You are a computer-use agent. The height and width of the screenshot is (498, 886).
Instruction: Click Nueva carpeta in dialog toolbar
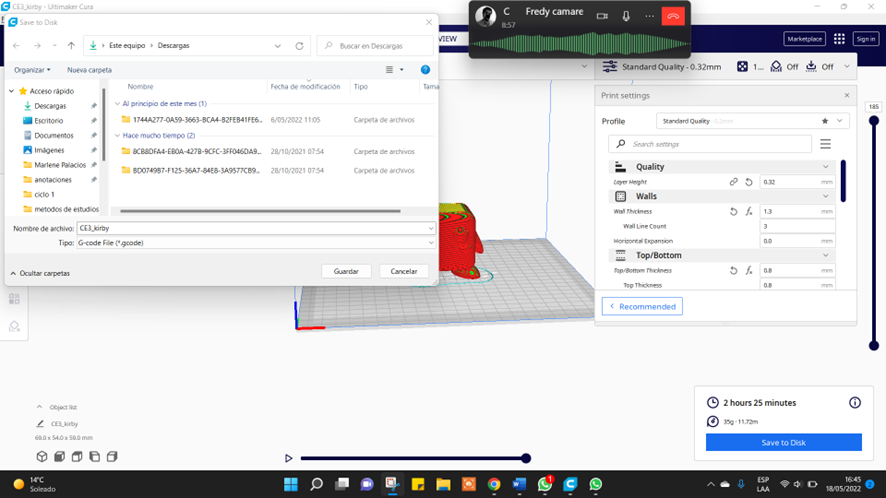pos(89,70)
